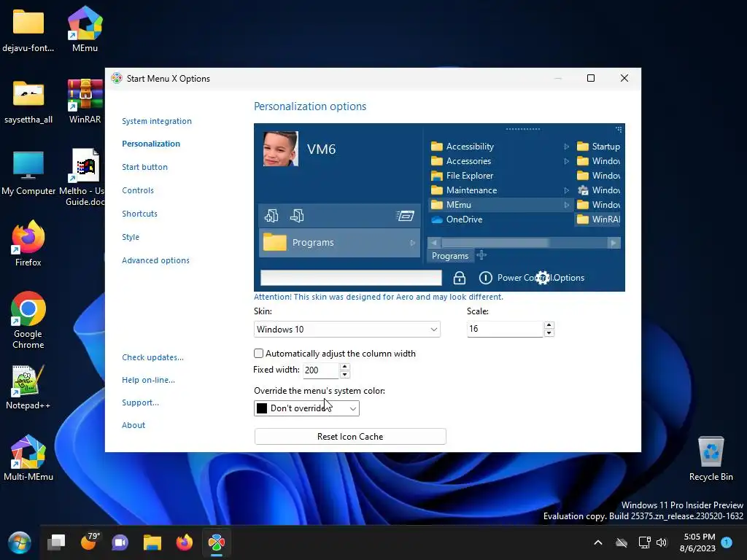
Task: Open the Style settings page
Action: 131,237
